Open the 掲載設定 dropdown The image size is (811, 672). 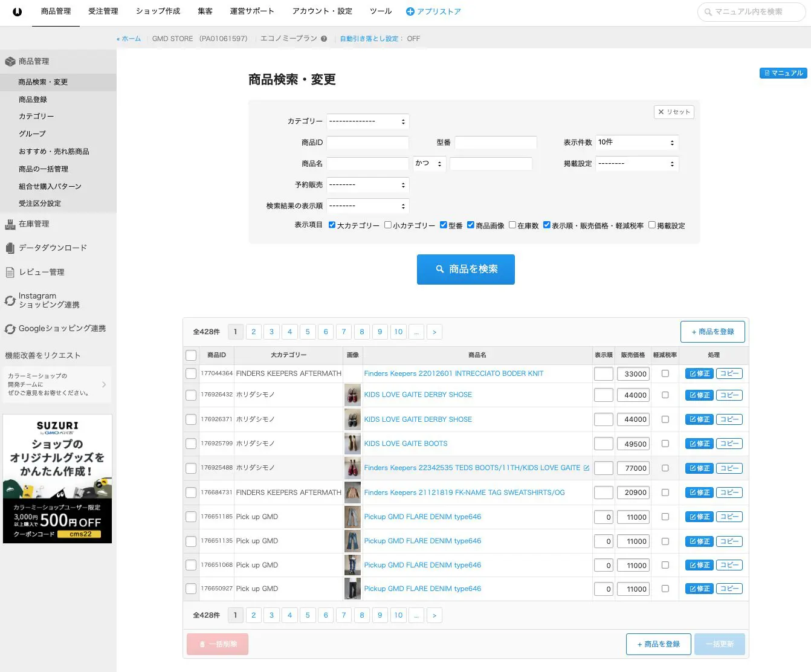[x=637, y=164]
